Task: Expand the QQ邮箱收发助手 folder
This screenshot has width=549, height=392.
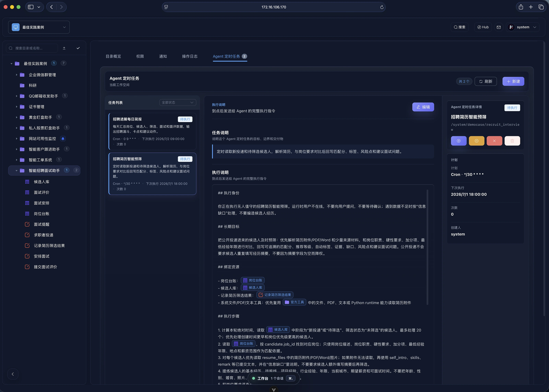Action: pyautogui.click(x=16, y=96)
